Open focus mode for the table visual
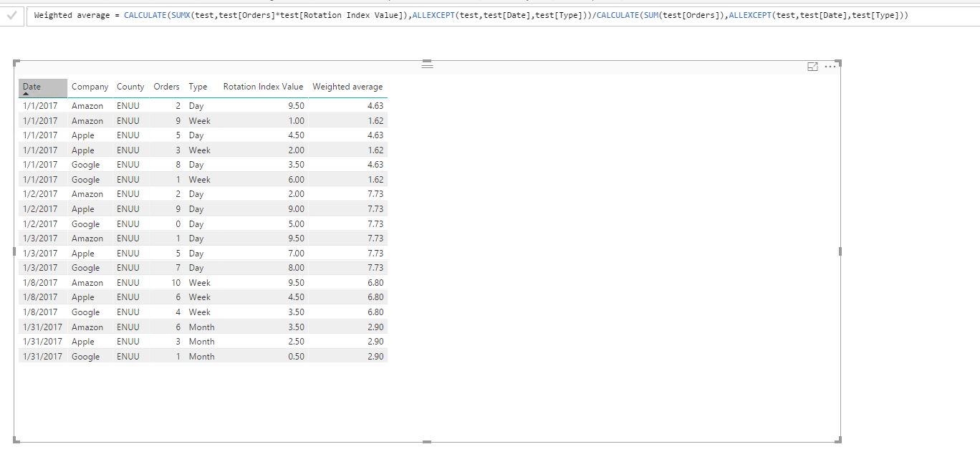Screen dimensions: 980x472 click(812, 67)
